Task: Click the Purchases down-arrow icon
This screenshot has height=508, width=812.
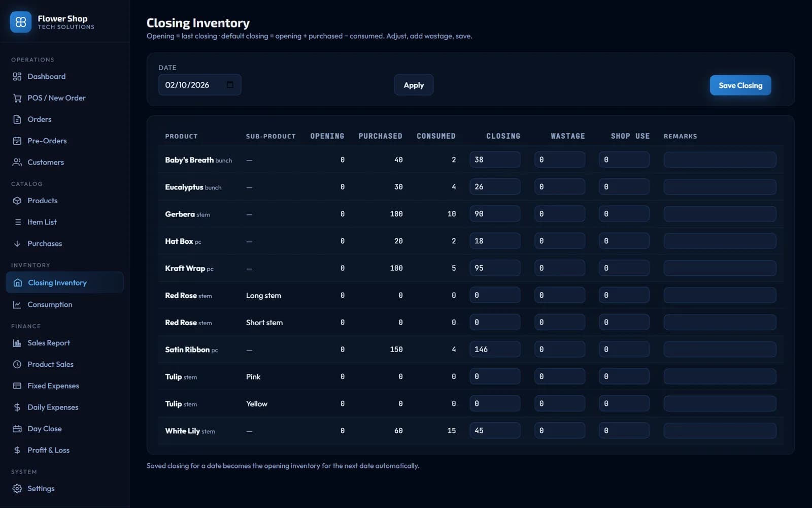Action: 17,244
